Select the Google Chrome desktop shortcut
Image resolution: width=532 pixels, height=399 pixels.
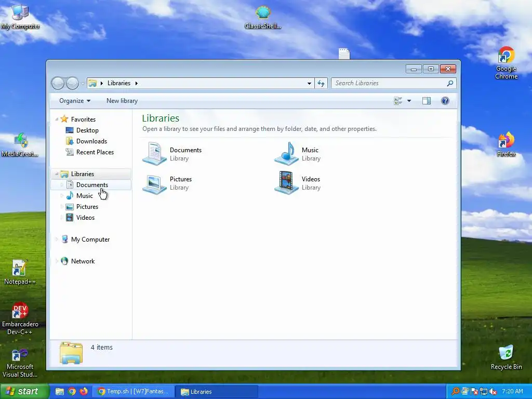(x=506, y=63)
